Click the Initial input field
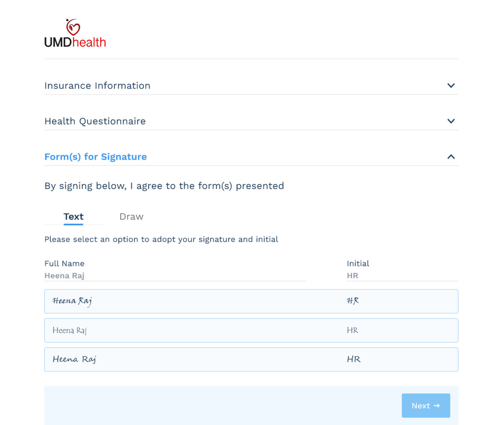Viewport: 504px width, 425px height. (x=402, y=276)
